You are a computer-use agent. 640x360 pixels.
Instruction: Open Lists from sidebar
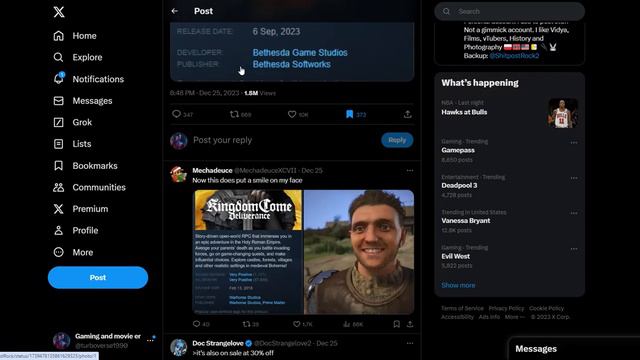tap(72, 144)
